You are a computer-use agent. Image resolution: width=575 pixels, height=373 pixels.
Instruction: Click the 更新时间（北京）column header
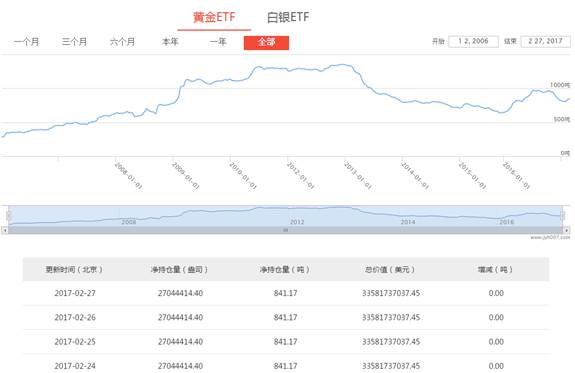74,270
